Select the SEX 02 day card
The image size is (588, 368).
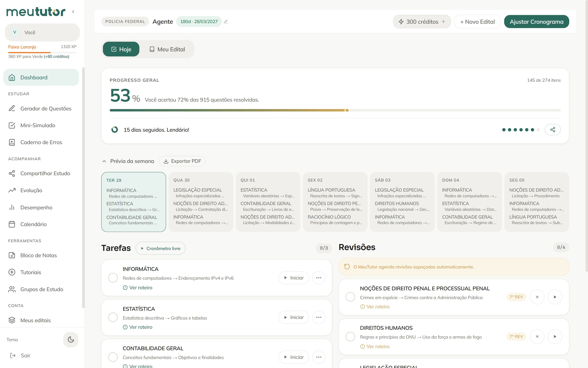(x=335, y=202)
